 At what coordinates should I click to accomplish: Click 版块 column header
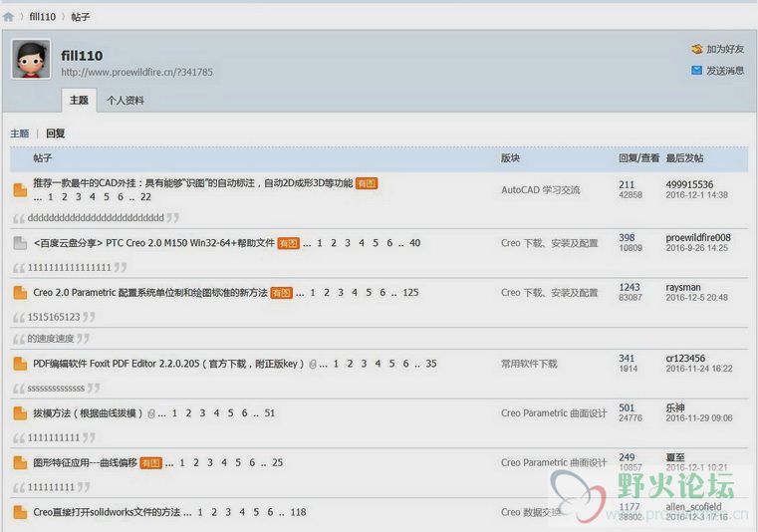pos(511,158)
